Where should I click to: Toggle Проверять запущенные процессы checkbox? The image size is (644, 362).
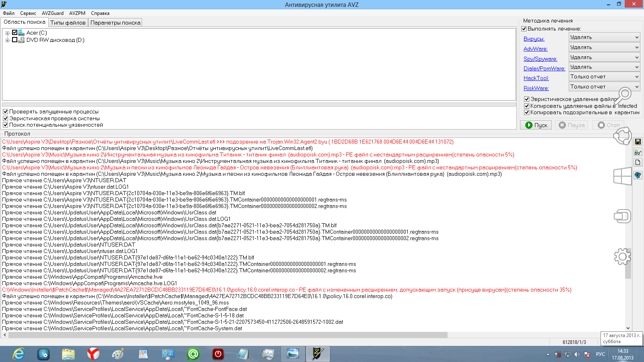[x=6, y=112]
